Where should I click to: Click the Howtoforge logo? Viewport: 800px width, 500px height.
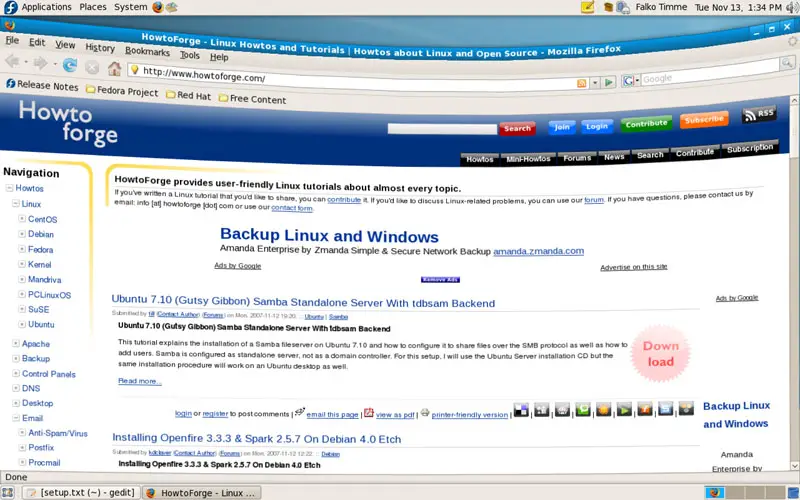pyautogui.click(x=68, y=122)
